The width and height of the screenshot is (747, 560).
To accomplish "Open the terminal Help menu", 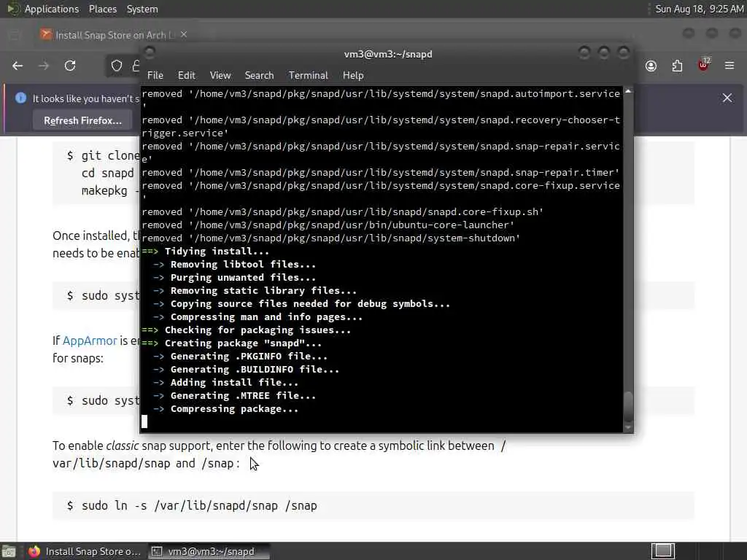I will point(353,75).
